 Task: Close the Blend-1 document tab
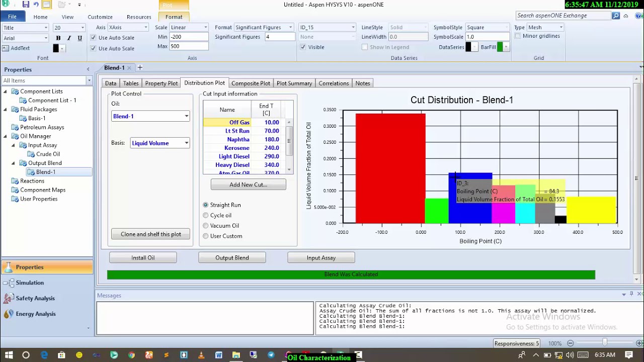[129, 68]
